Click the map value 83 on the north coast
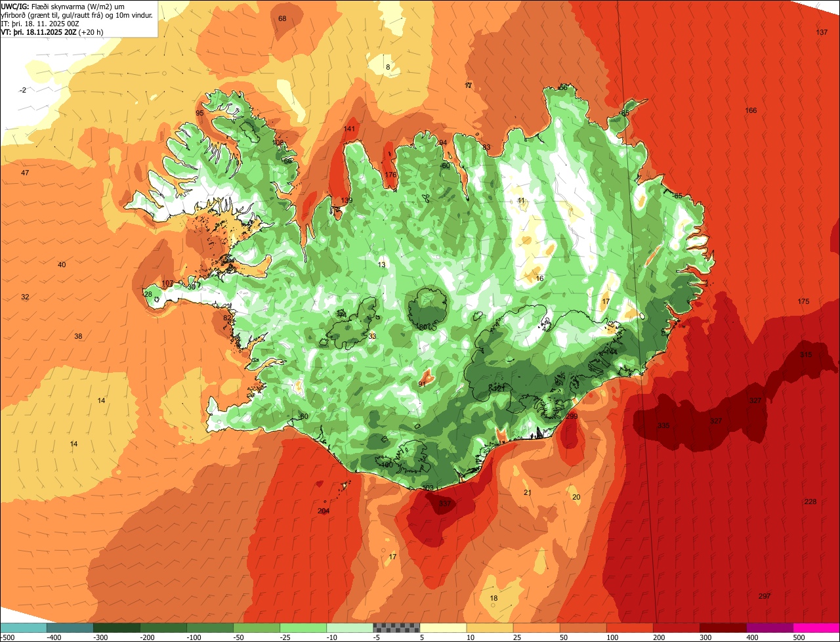840x642 pixels. [x=486, y=147]
